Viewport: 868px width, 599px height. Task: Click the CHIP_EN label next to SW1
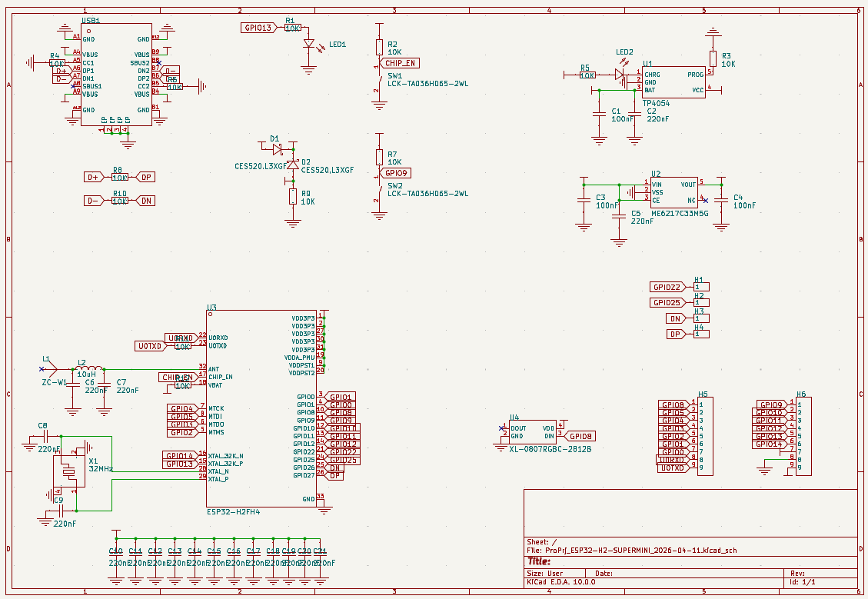tap(402, 63)
